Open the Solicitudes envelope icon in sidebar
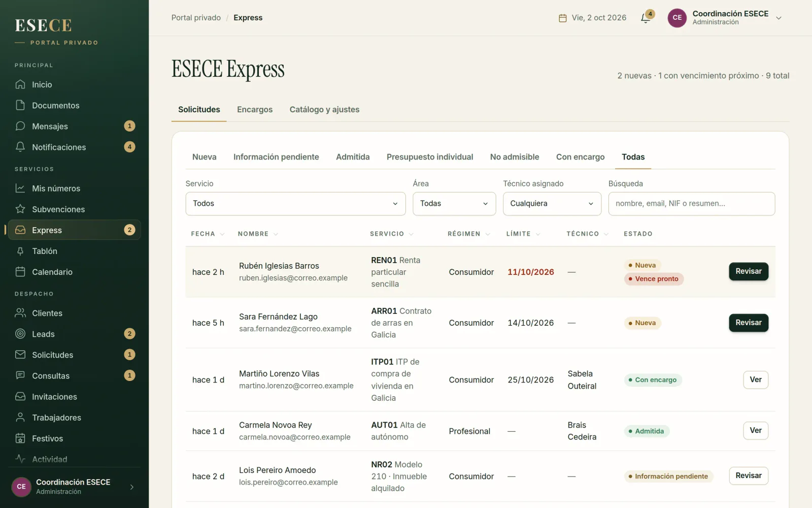The width and height of the screenshot is (812, 508). tap(20, 355)
